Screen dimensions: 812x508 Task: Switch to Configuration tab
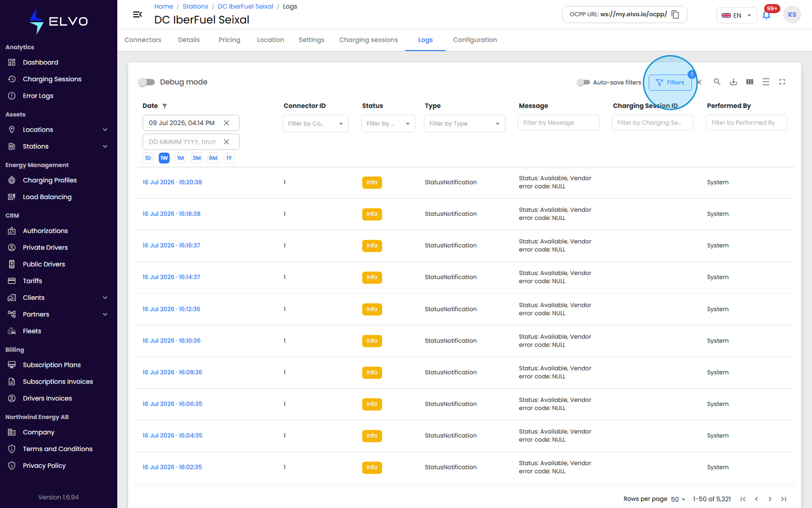tap(475, 40)
